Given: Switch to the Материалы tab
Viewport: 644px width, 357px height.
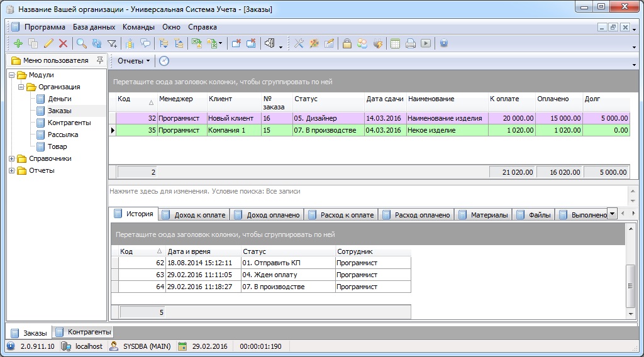Looking at the screenshot, I should pos(484,214).
